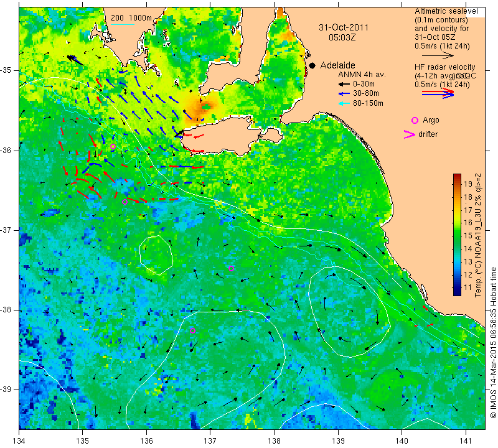
Task: Click the blue 30-80m legend arrow
Action: click(x=344, y=94)
